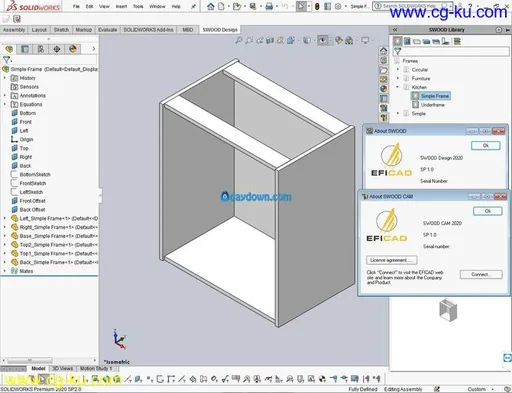
Task: Click Ok in the About SWOOD CAM dialog
Action: (x=488, y=211)
